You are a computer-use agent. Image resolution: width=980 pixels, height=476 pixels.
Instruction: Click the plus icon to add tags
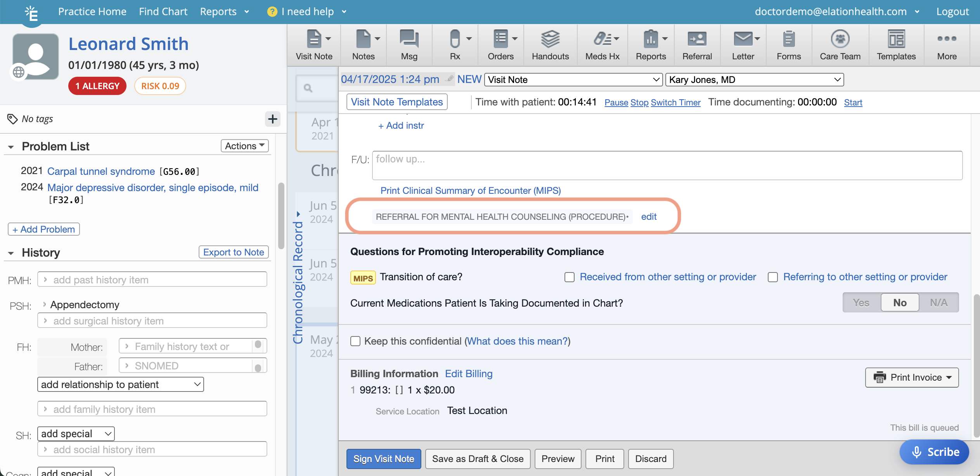click(272, 119)
